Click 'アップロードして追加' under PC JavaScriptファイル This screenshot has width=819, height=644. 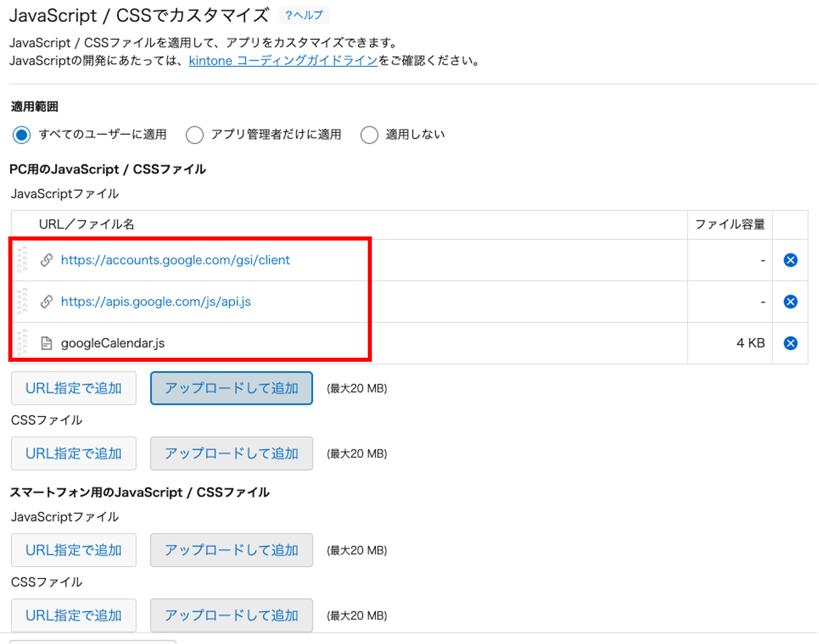click(231, 388)
